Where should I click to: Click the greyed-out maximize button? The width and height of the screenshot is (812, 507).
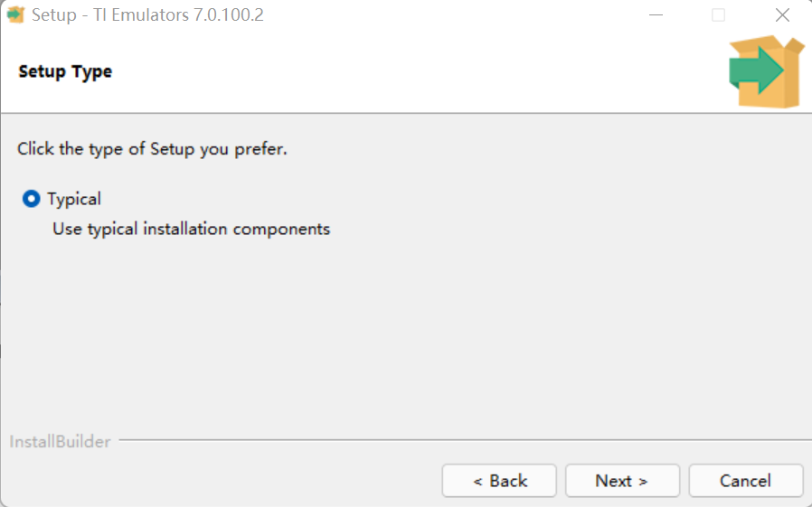[x=718, y=15]
